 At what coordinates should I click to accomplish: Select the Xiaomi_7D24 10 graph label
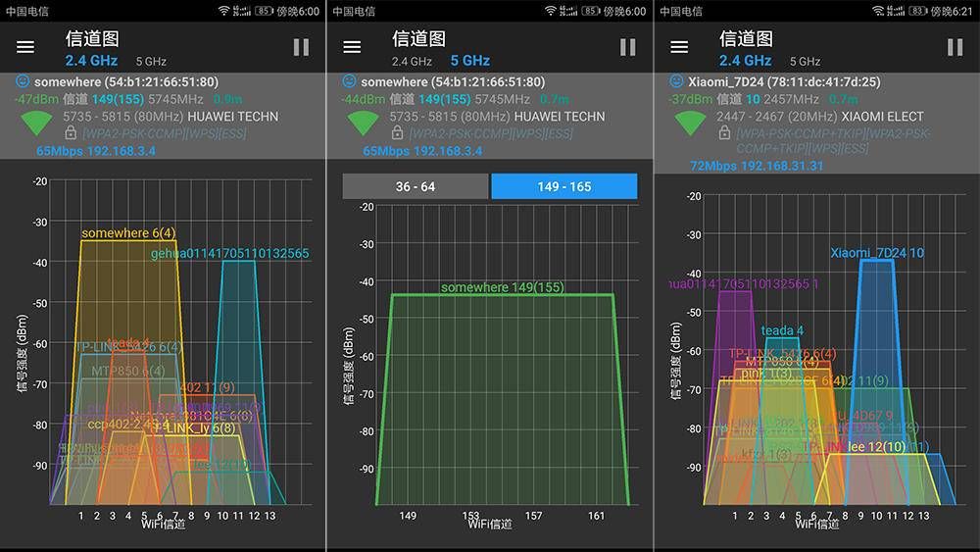click(877, 253)
